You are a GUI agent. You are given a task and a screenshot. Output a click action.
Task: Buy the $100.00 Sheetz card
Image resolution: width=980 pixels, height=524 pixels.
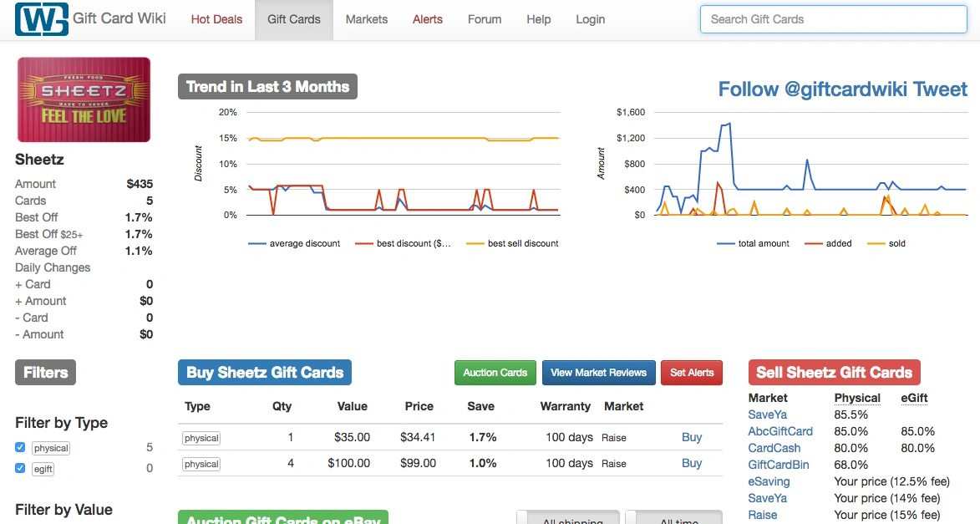(x=691, y=463)
